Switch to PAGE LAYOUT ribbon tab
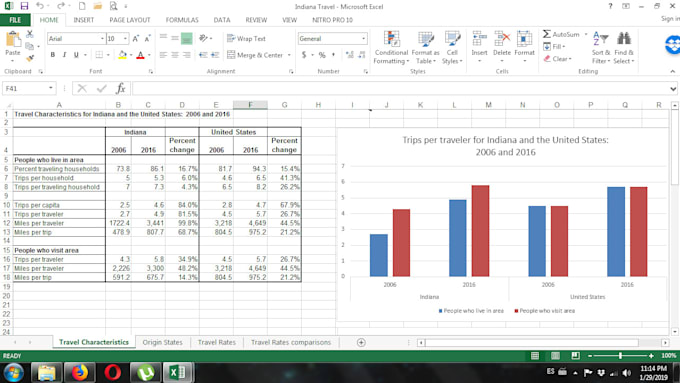Viewport: 680px width, 383px height. (x=130, y=20)
